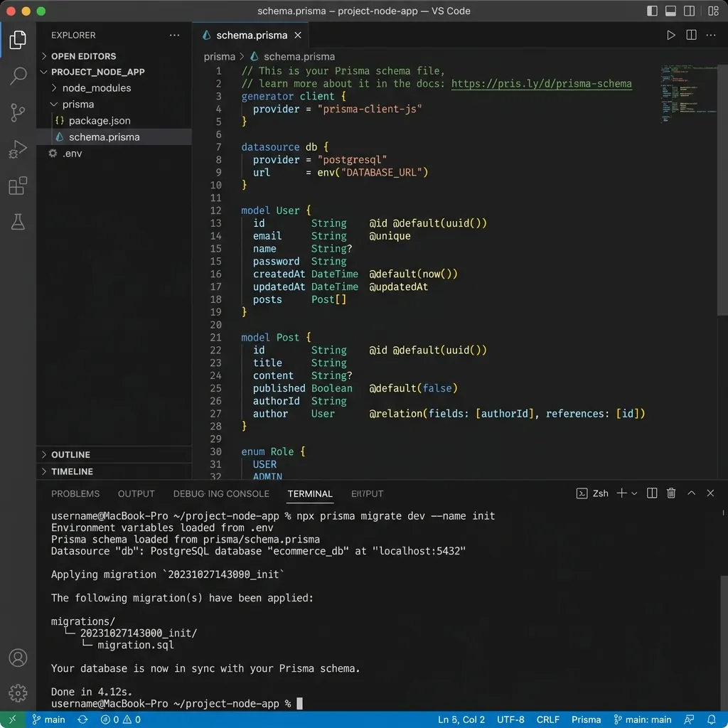Click the editor vertical scrollbar

pyautogui.click(x=722, y=191)
